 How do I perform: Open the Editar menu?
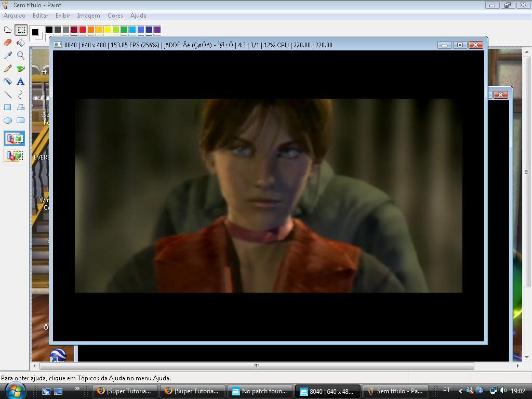[41, 16]
